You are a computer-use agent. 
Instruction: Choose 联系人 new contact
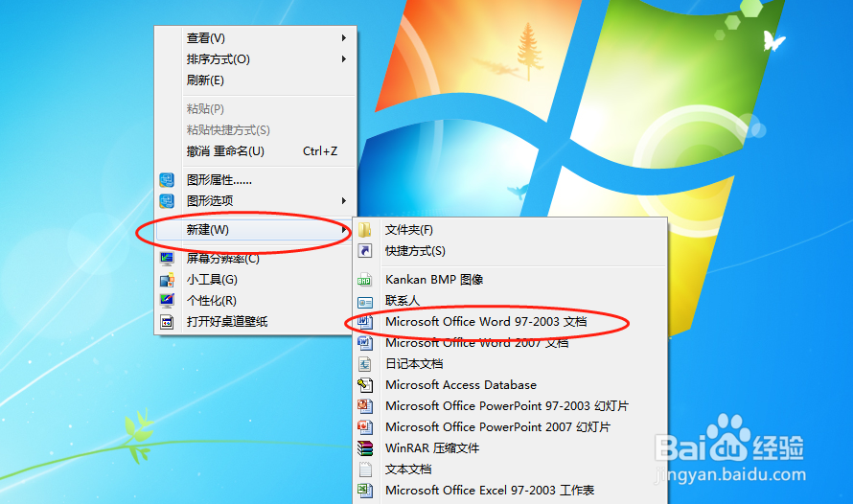[510, 301]
